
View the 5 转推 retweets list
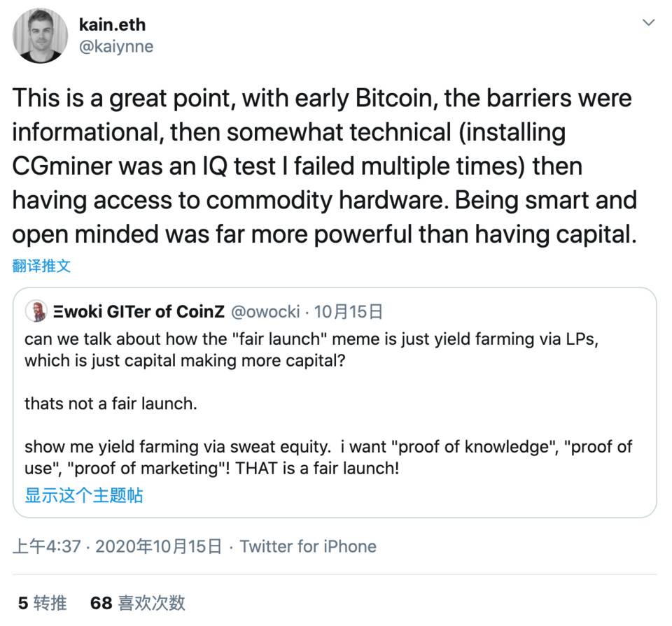point(43,602)
